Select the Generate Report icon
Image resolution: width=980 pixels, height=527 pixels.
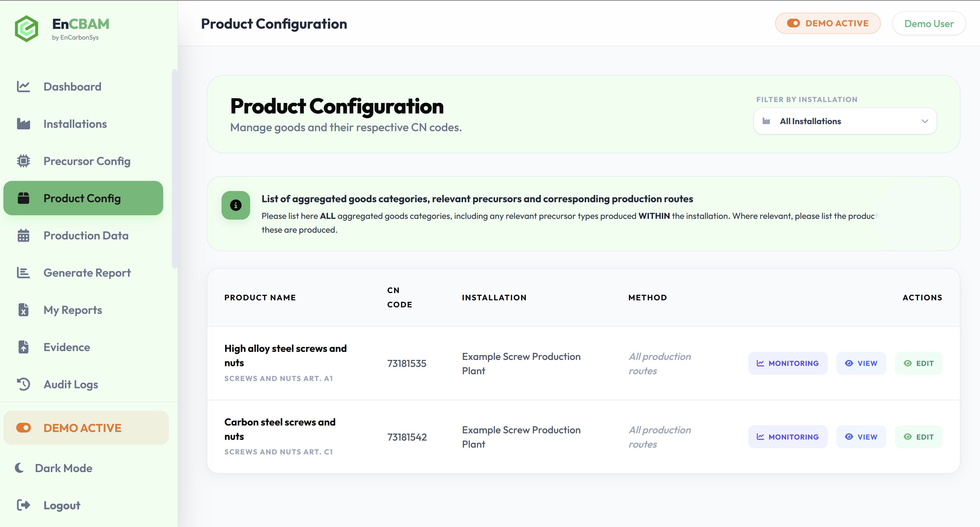pyautogui.click(x=24, y=272)
